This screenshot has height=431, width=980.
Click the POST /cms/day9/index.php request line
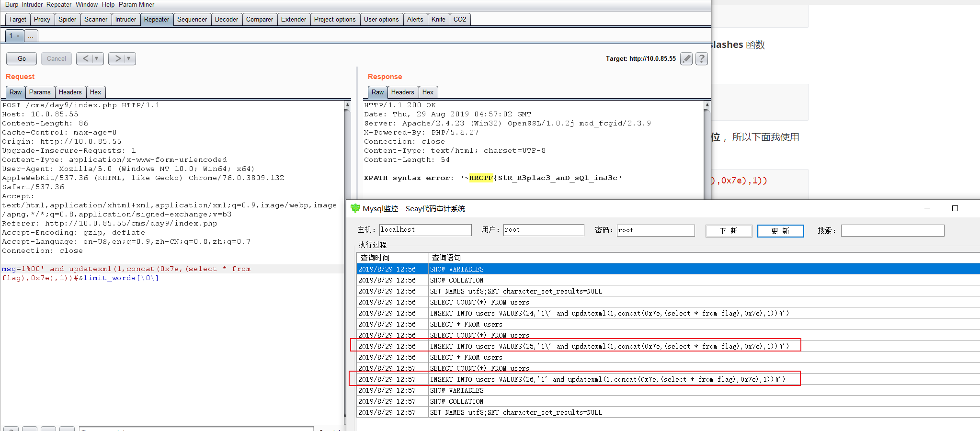click(81, 105)
